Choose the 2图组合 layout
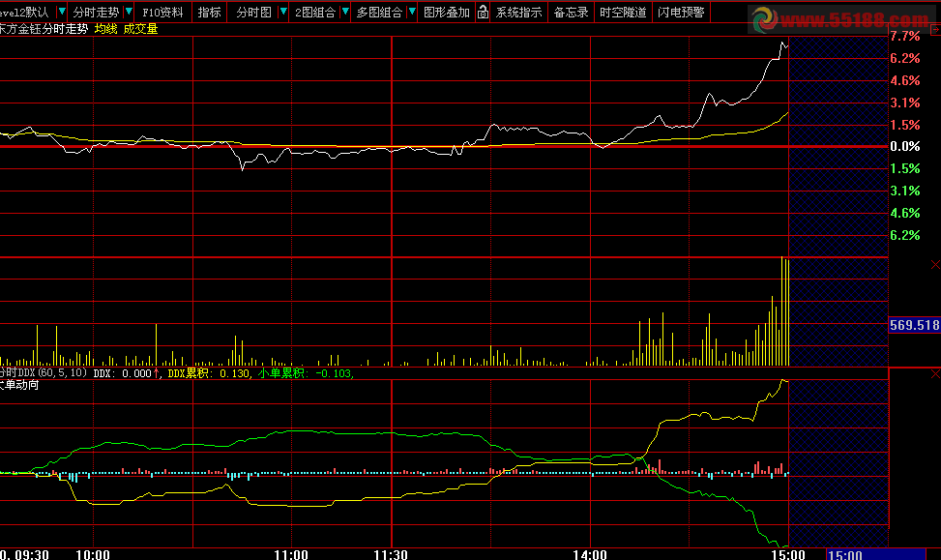 pyautogui.click(x=315, y=12)
